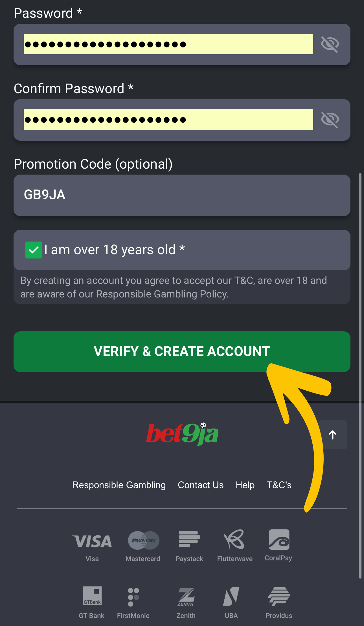Select the Mastercard logo

click(143, 540)
